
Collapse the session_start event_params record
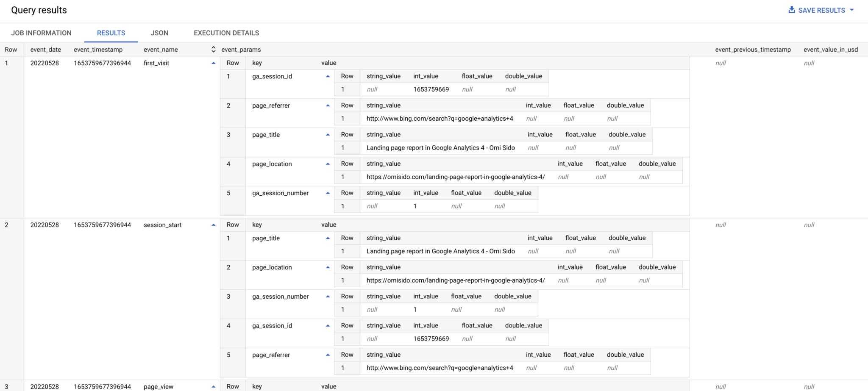[214, 225]
